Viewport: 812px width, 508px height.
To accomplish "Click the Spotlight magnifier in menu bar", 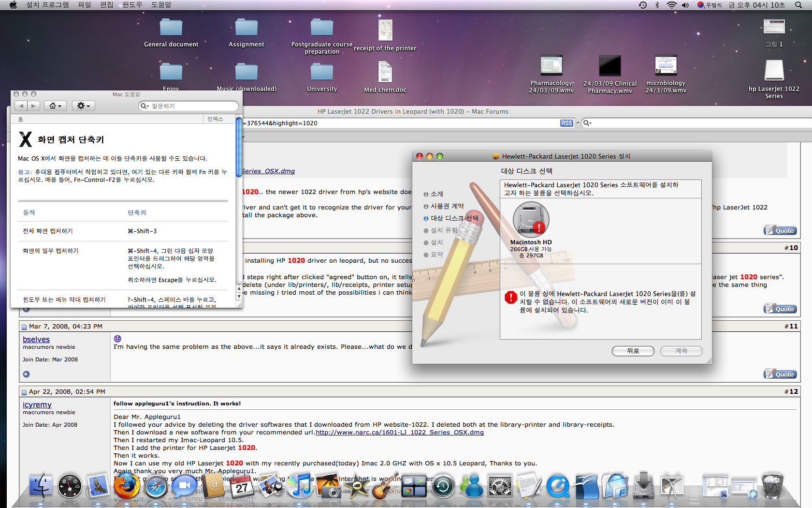I will tap(798, 5).
